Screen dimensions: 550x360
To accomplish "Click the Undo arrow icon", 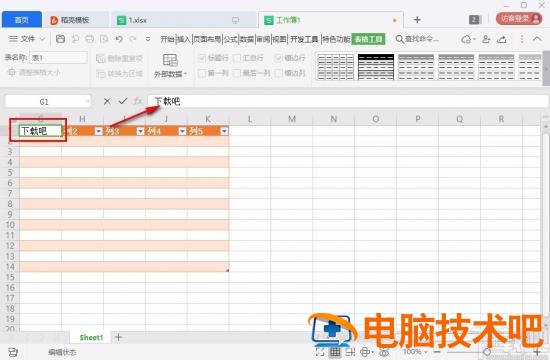I will [x=119, y=39].
